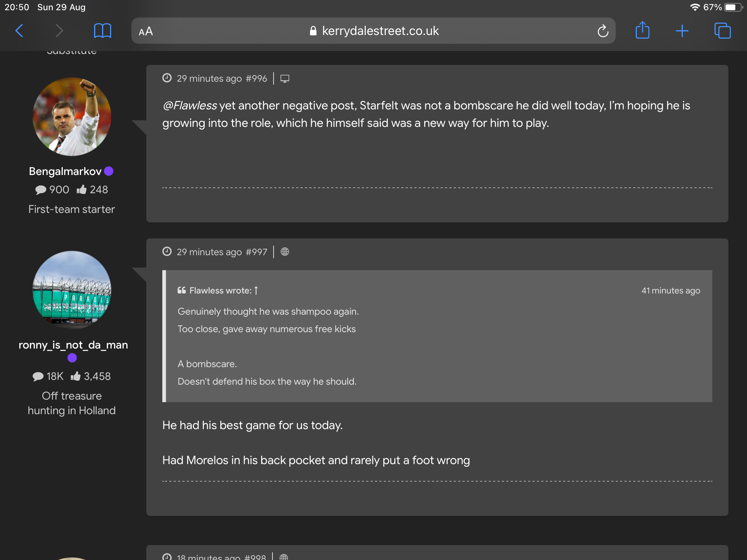The image size is (747, 560).
Task: Tap Bengalmarkov's avatar picture
Action: (72, 117)
